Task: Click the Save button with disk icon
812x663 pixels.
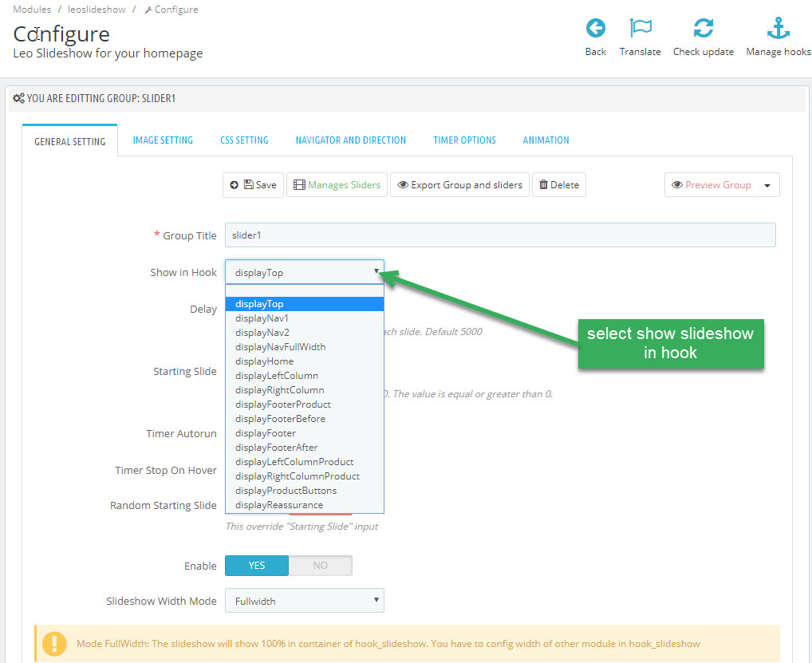Action: click(253, 185)
